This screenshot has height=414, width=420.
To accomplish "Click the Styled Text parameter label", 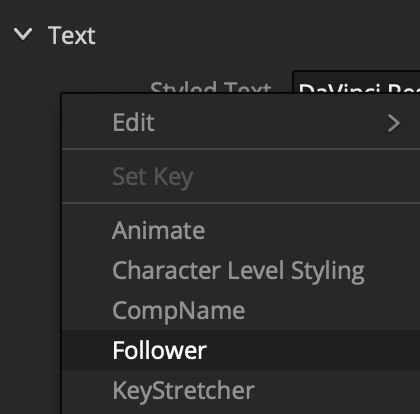I will point(211,87).
